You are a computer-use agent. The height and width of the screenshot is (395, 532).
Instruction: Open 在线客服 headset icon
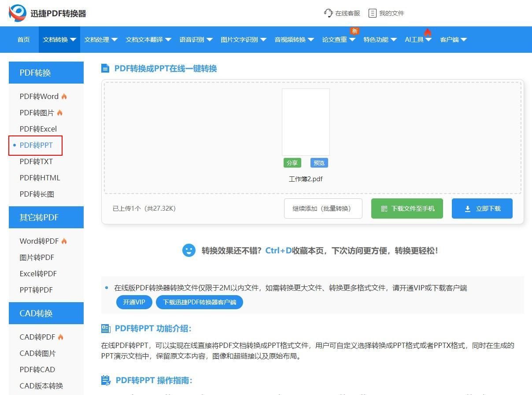pyautogui.click(x=328, y=13)
